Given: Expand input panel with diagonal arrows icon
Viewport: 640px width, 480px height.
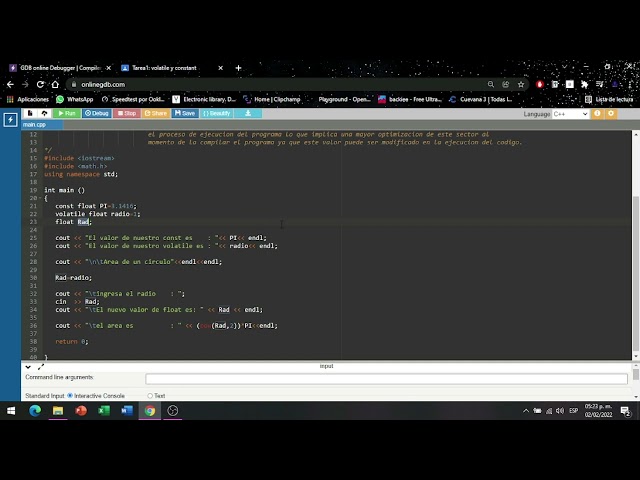Looking at the screenshot, I should pyautogui.click(x=40, y=367).
